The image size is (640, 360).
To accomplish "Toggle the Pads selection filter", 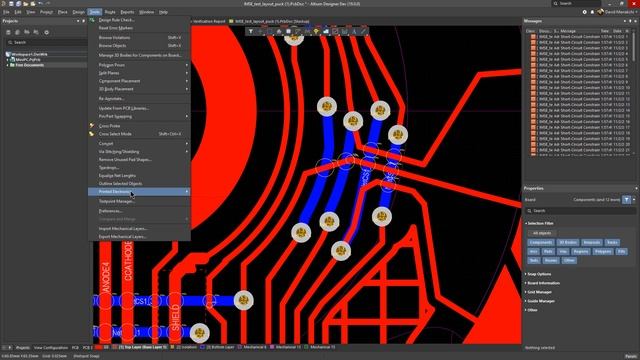I will [x=548, y=251].
